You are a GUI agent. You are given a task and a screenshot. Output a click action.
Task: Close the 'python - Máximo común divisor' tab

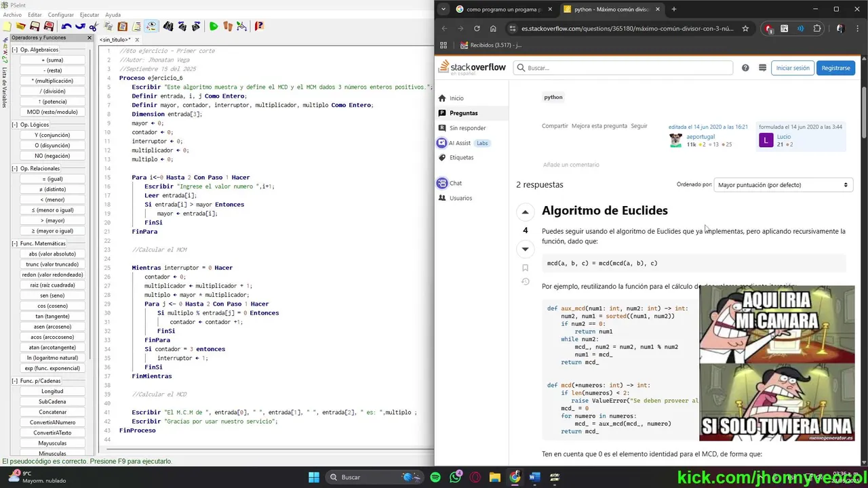658,9
